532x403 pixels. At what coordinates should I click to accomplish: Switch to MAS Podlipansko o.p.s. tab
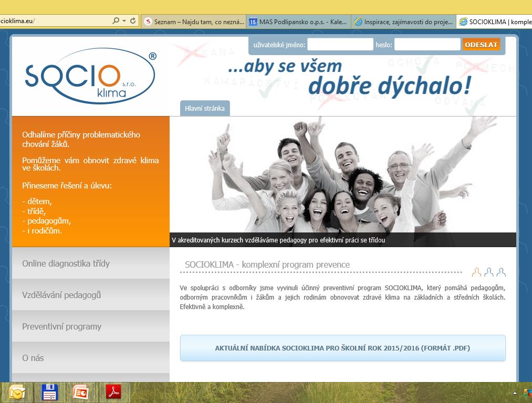pyautogui.click(x=298, y=22)
